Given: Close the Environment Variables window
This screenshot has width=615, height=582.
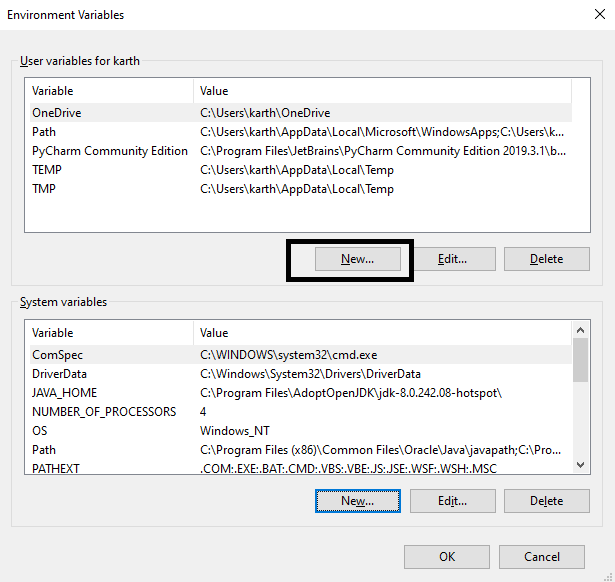Looking at the screenshot, I should point(600,15).
